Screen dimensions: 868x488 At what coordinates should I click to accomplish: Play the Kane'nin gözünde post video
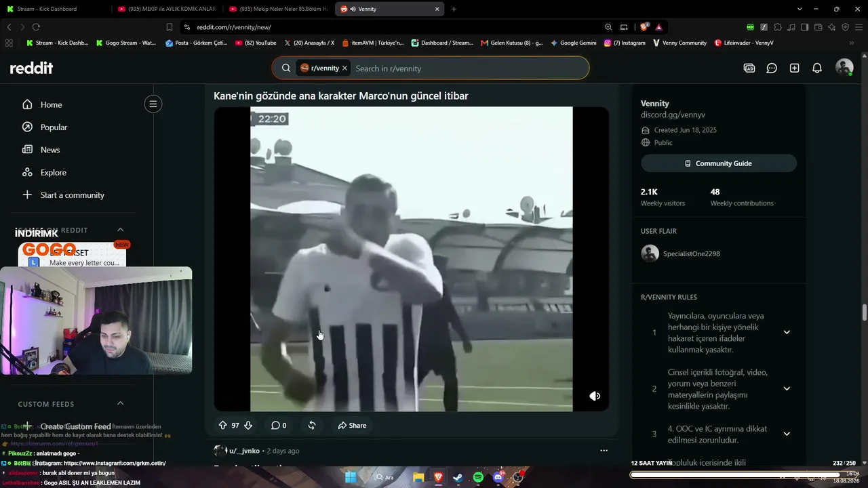pos(412,259)
